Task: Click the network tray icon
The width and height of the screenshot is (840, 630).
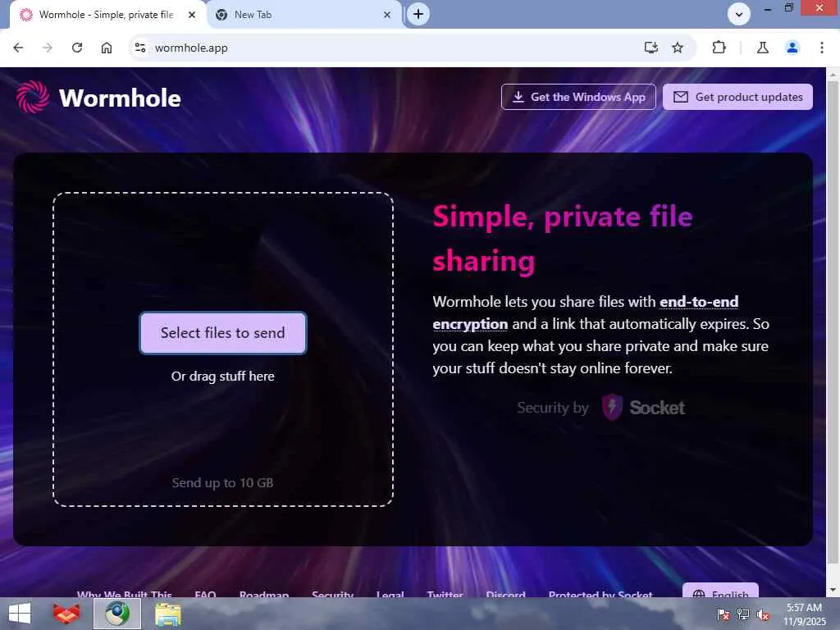Action: [743, 614]
